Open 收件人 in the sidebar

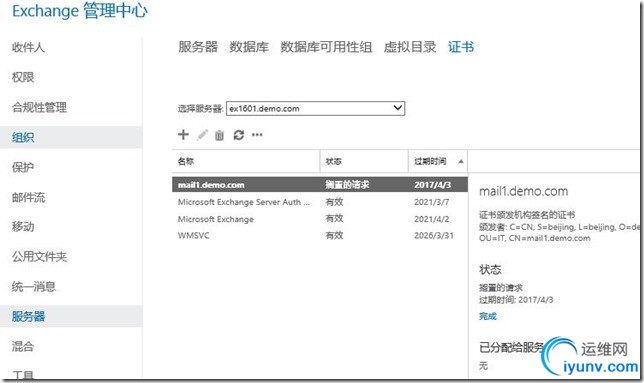(28, 47)
